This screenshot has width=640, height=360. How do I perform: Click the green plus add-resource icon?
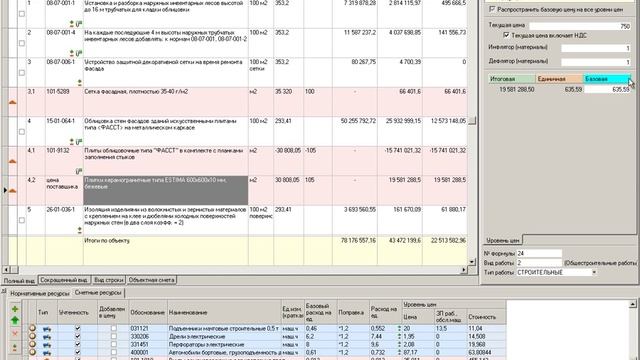point(15,309)
